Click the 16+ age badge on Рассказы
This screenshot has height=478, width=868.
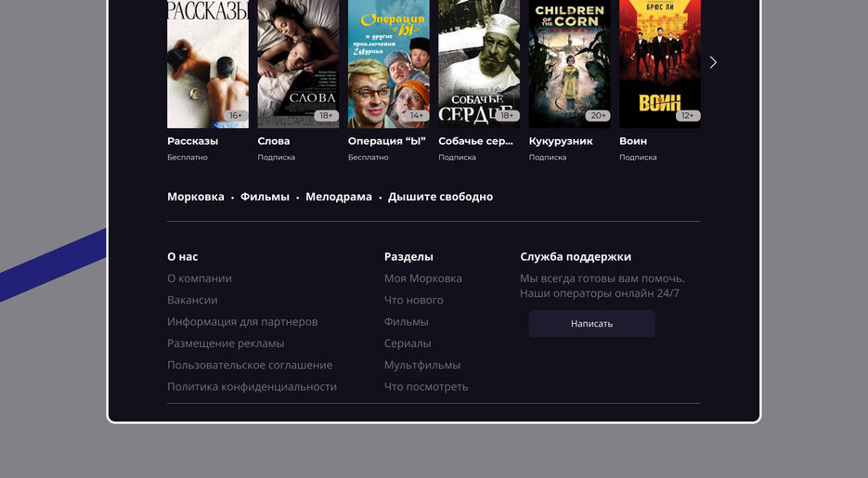pos(236,116)
